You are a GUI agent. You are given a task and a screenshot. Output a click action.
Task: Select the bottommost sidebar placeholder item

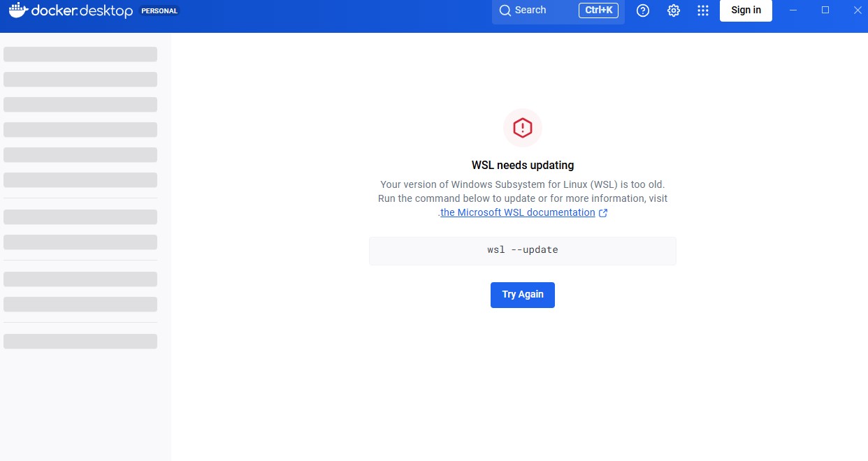(80, 341)
